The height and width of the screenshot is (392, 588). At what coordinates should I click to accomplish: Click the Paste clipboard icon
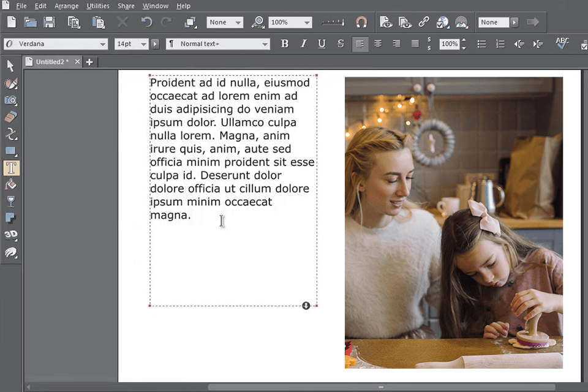[98, 23]
